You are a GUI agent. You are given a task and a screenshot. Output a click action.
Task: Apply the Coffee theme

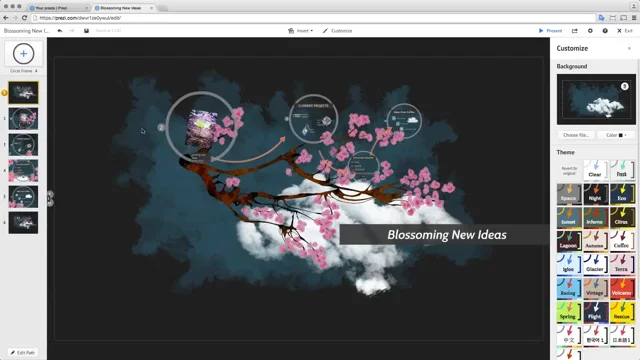(622, 241)
